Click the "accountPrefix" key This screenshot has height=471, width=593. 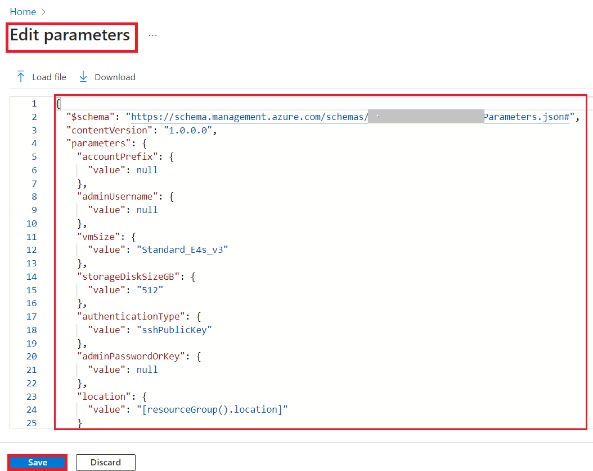click(117, 157)
